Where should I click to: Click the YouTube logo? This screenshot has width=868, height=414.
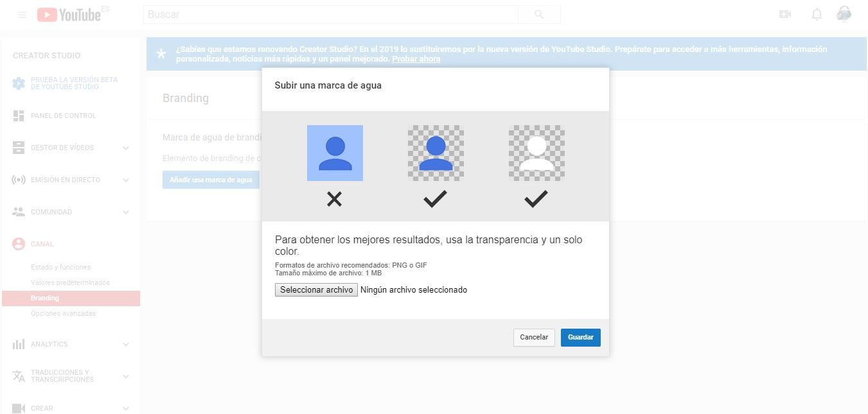tap(69, 14)
